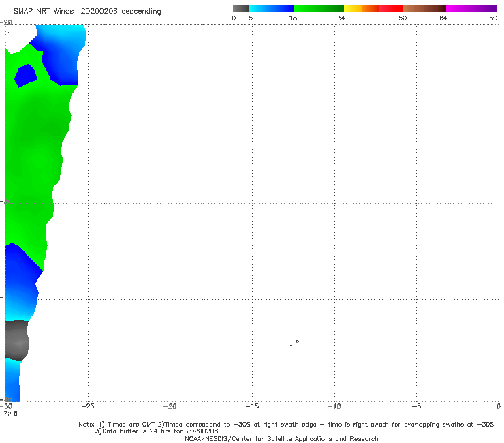Click the longitude axis label "-5"
This screenshot has height=443, width=504.
(x=416, y=406)
